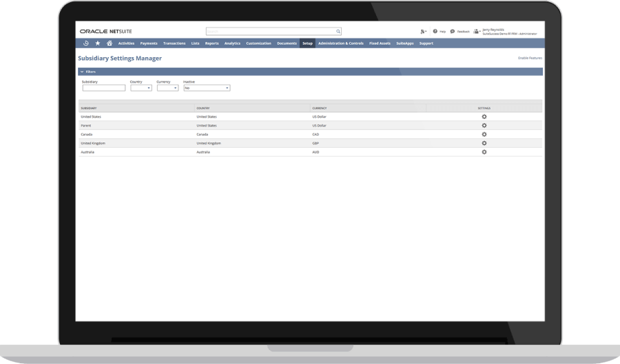Viewport: 620px width, 364px height.
Task: Open the Transactions menu
Action: (174, 43)
